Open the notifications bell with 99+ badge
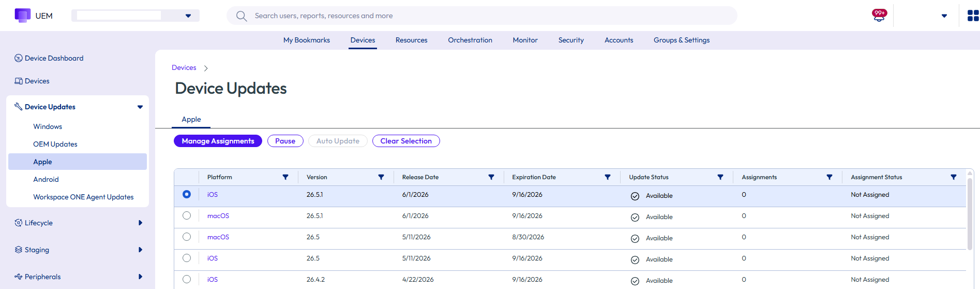980x289 pixels. 879,16
